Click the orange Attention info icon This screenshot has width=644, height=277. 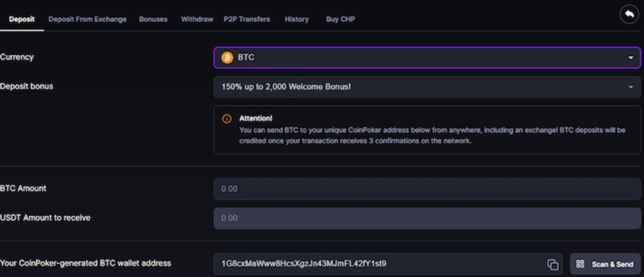pos(227,119)
